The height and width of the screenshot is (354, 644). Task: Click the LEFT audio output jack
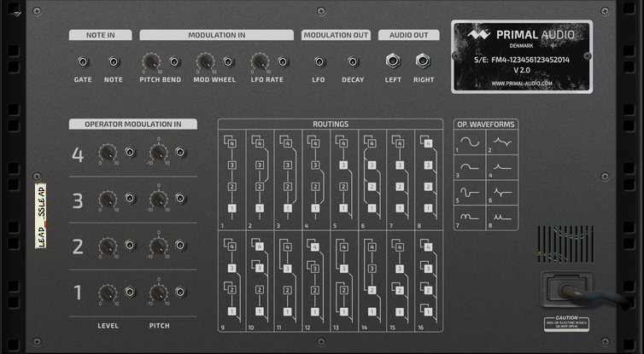(393, 61)
